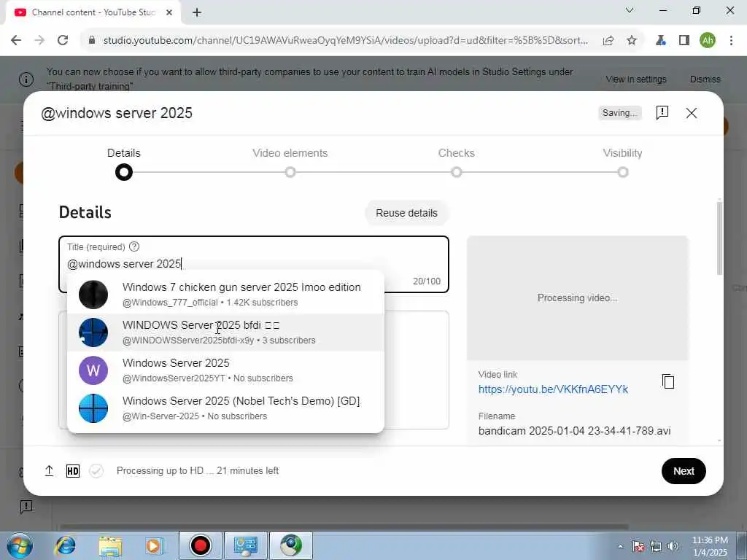The height and width of the screenshot is (560, 747).
Task: Click in the Title text field
Action: click(x=253, y=264)
